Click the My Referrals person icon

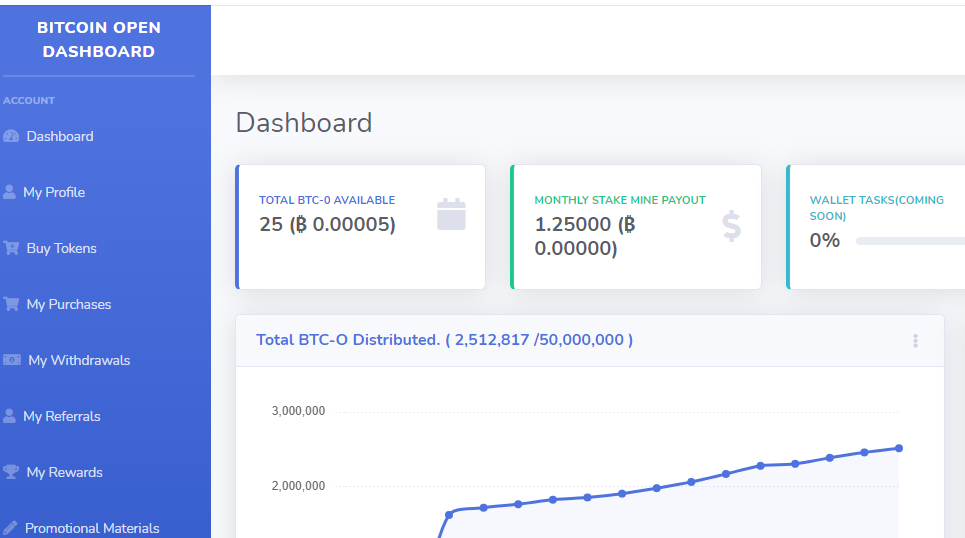point(9,416)
